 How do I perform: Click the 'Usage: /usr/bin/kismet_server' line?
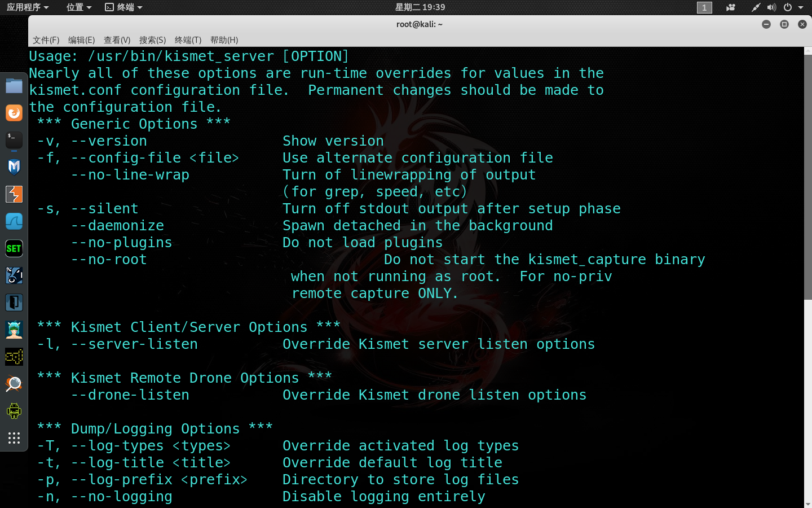[189, 56]
